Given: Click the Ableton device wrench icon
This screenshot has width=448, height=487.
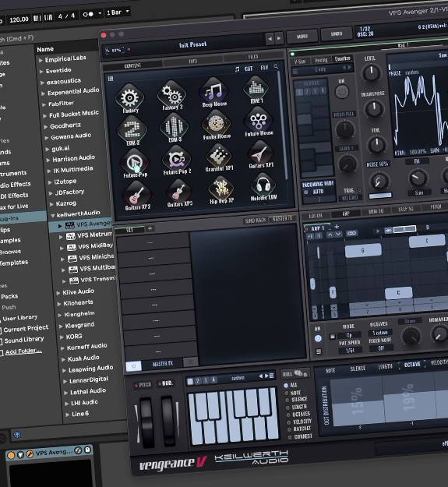Looking at the screenshot, I should (x=30, y=454).
